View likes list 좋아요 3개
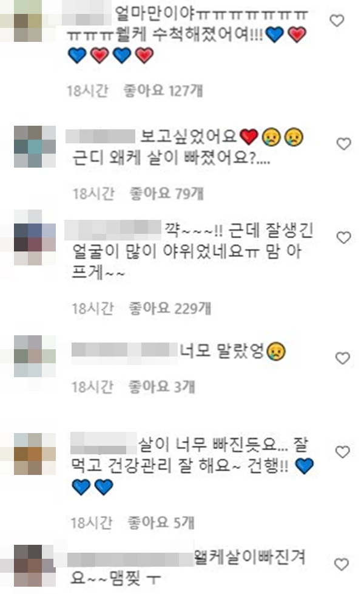 tap(161, 387)
